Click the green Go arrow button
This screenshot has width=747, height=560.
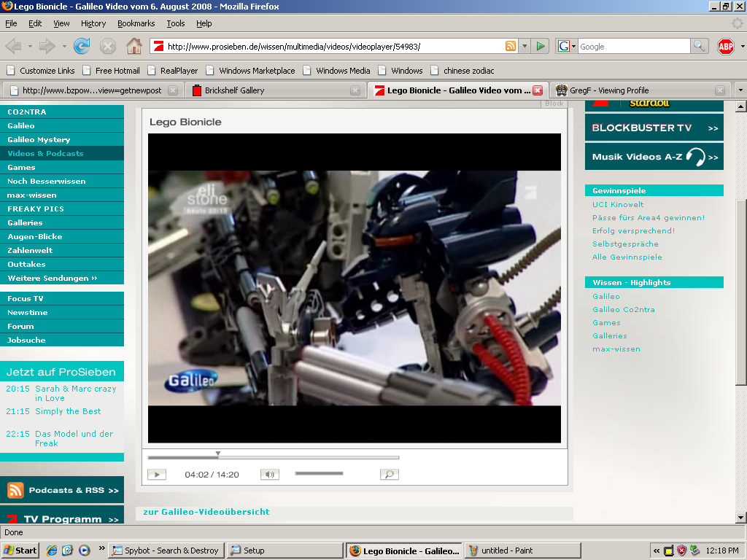(541, 46)
